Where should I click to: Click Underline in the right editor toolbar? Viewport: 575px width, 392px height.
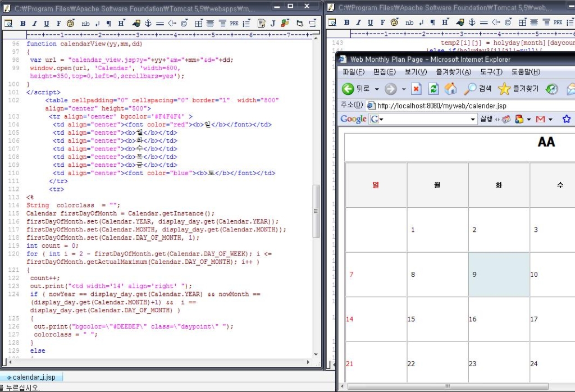pos(371,22)
